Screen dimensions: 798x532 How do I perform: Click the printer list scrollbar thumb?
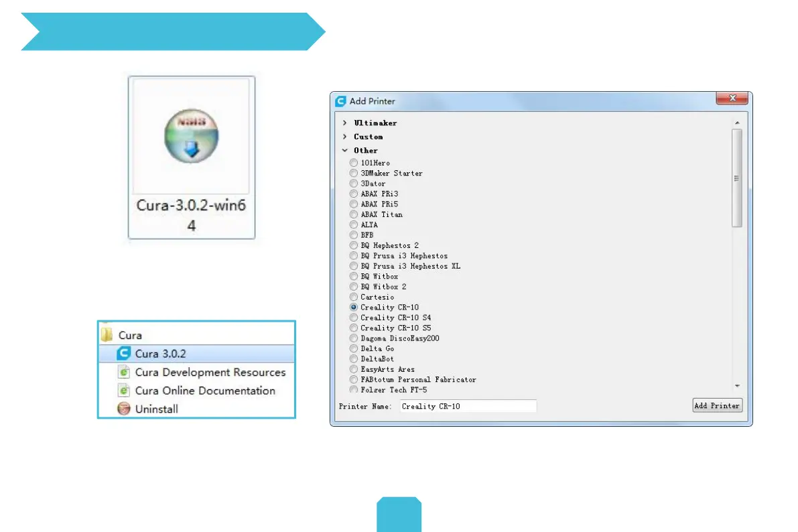(x=736, y=178)
